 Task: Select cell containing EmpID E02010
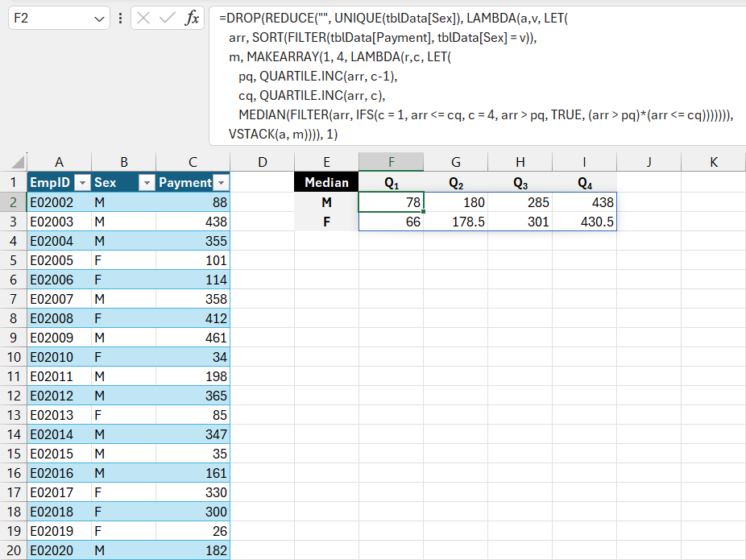click(58, 357)
